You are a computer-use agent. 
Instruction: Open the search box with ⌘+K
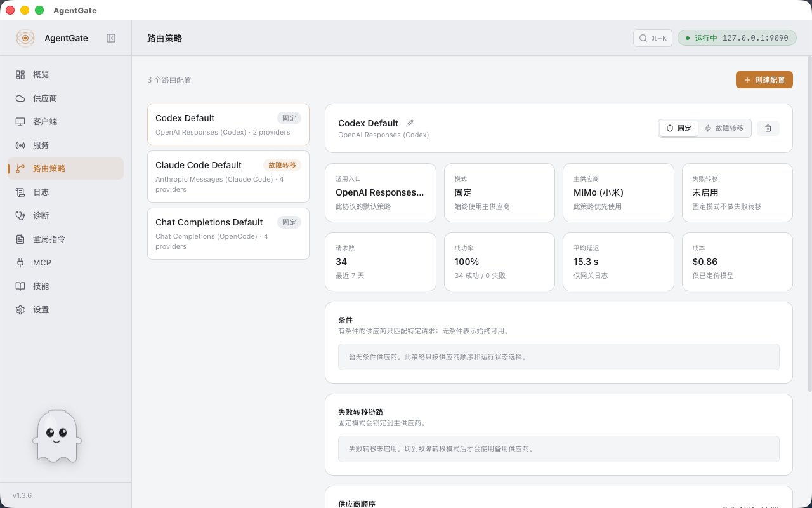point(653,38)
